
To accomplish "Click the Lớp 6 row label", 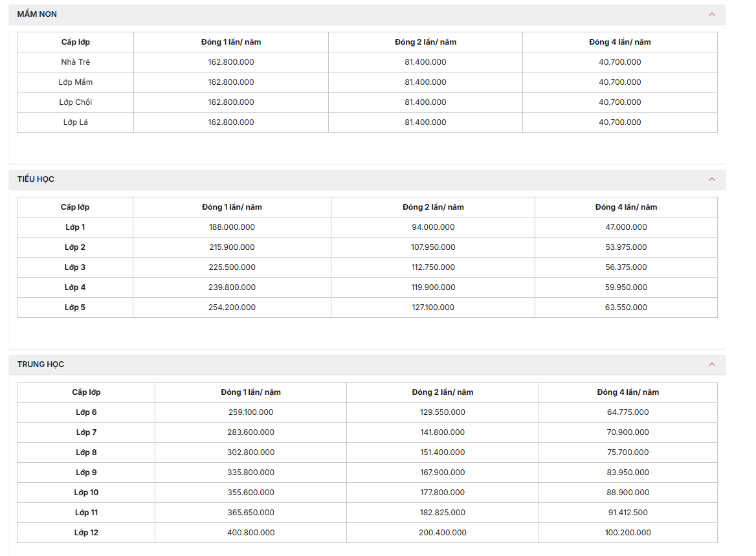I will coord(86,412).
